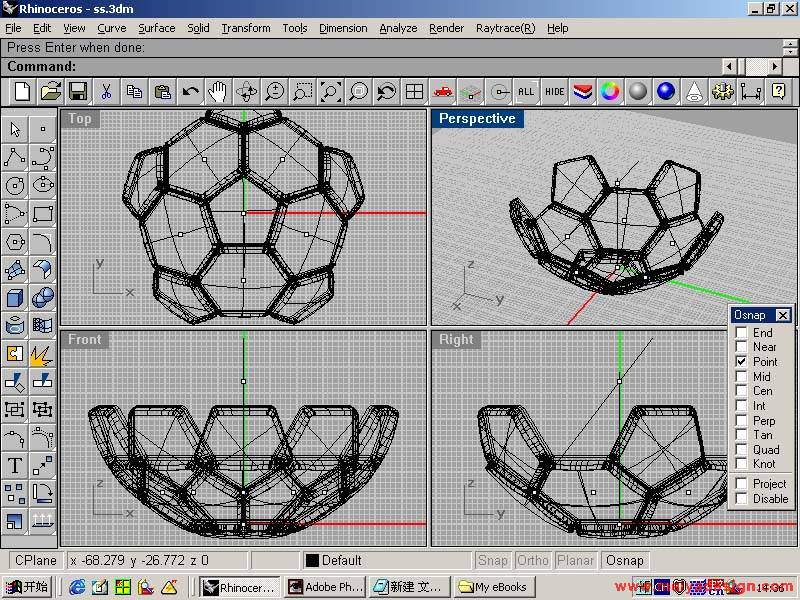Click the color wheel icon in toolbar

610,92
